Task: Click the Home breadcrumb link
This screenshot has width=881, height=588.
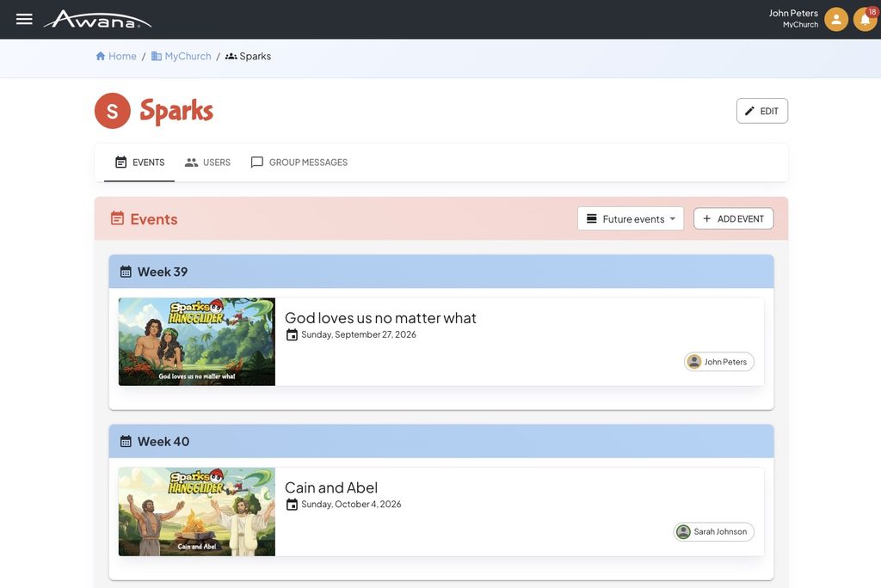Action: (116, 56)
